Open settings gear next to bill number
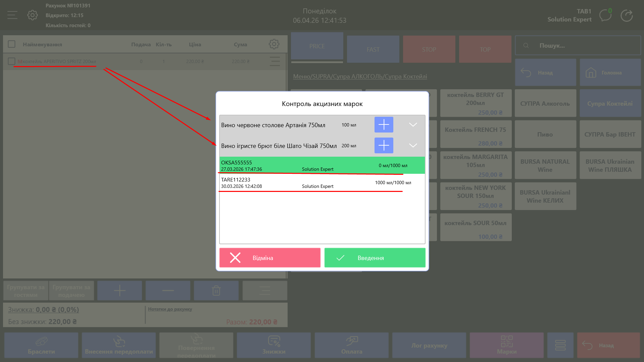 point(33,15)
